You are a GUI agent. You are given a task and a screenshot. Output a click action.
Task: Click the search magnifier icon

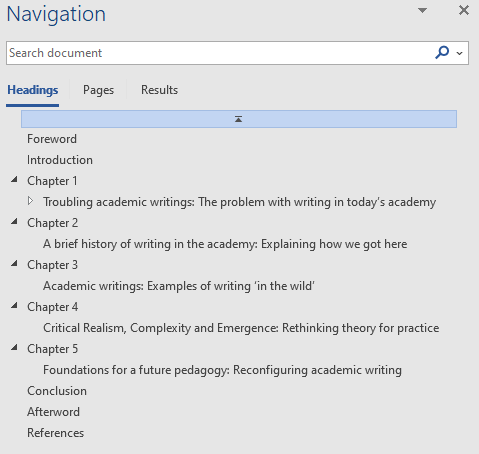point(442,53)
